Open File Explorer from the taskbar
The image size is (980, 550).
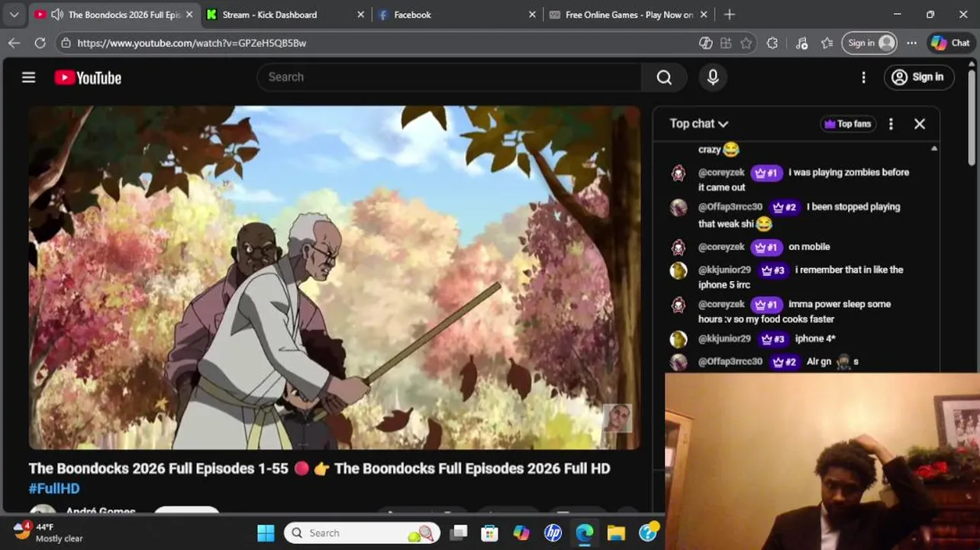(616, 532)
